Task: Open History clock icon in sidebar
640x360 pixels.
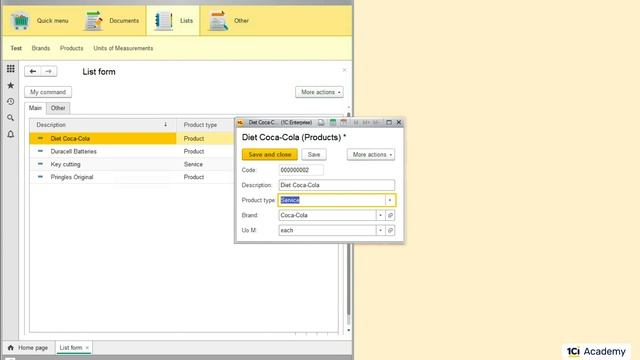Action: click(x=11, y=102)
